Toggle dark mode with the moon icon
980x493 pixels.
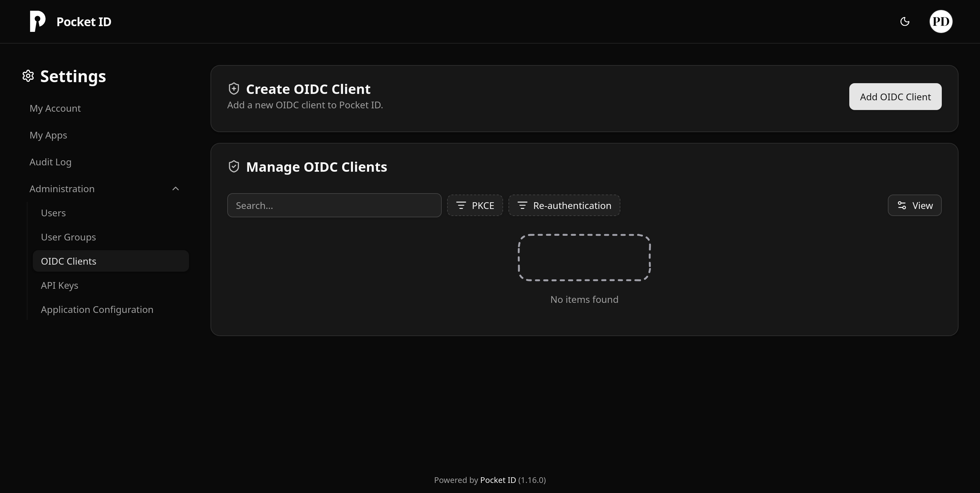(905, 21)
